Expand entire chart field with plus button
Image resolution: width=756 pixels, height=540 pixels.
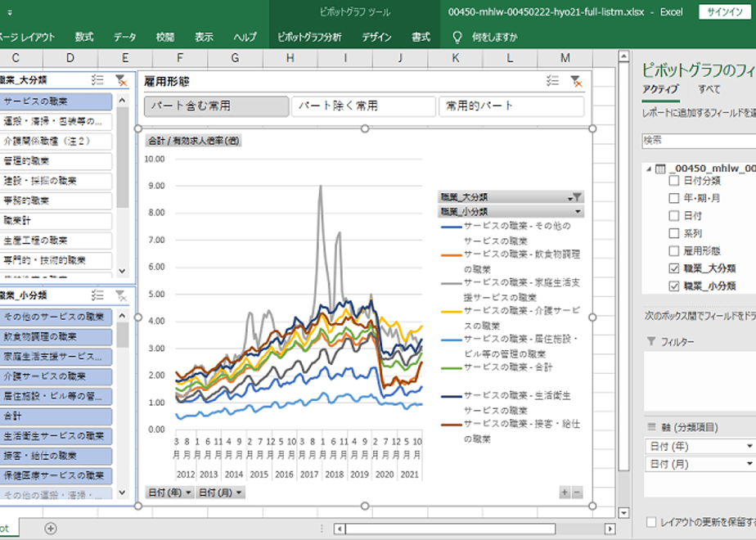tap(565, 493)
